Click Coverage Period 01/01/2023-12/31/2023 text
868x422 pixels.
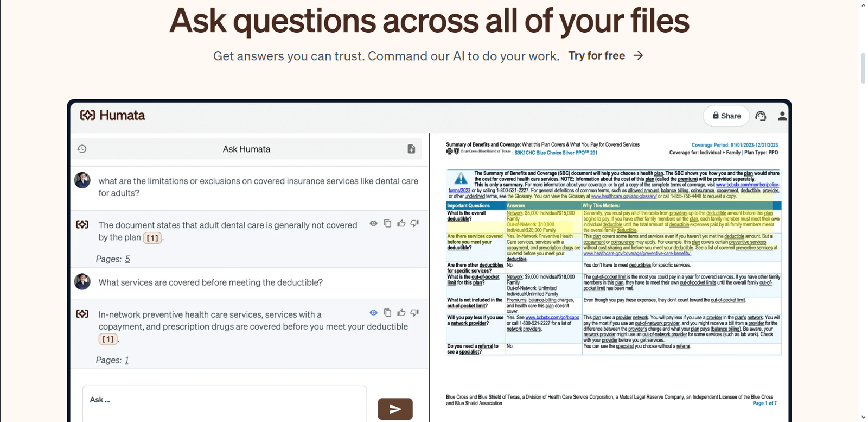click(x=735, y=145)
